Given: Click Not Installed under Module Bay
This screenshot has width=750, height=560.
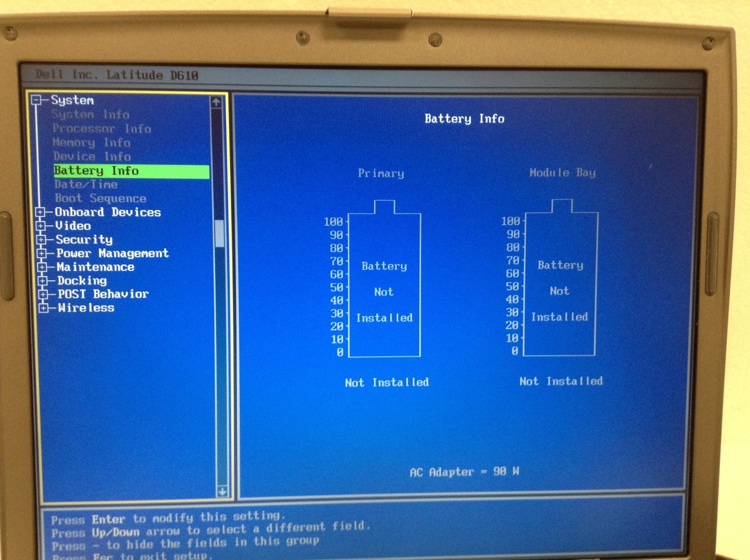Looking at the screenshot, I should (x=561, y=381).
